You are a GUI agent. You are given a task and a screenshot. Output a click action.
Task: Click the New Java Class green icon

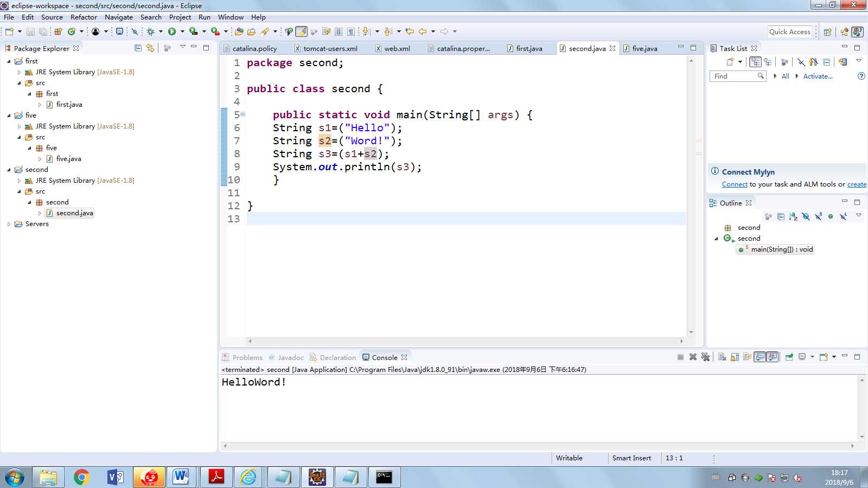click(x=71, y=31)
